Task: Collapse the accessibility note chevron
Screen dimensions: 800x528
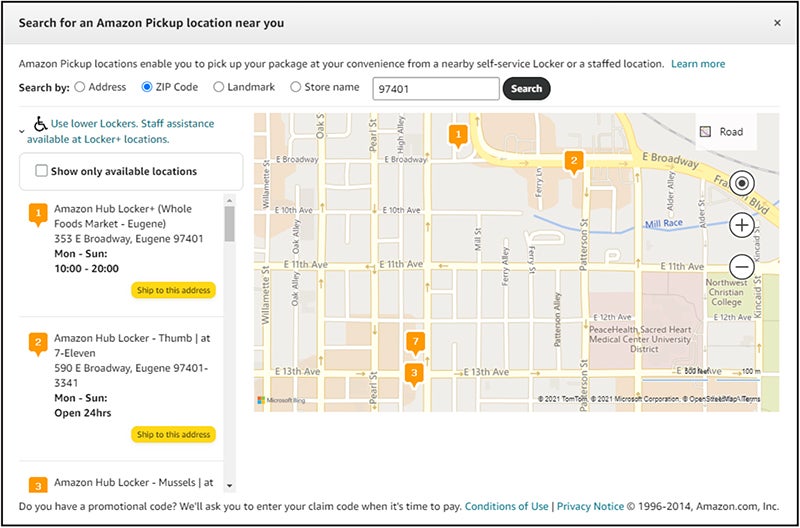Action: (x=22, y=132)
